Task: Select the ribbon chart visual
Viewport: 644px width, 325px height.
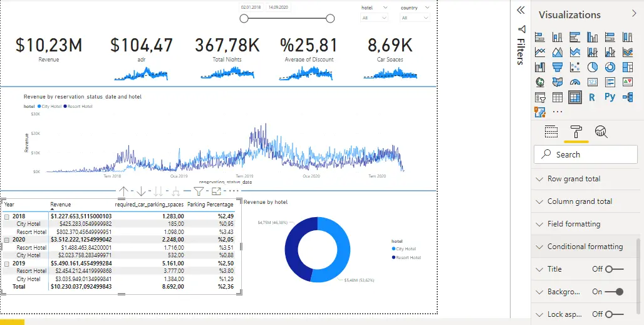Action: pyautogui.click(x=628, y=52)
